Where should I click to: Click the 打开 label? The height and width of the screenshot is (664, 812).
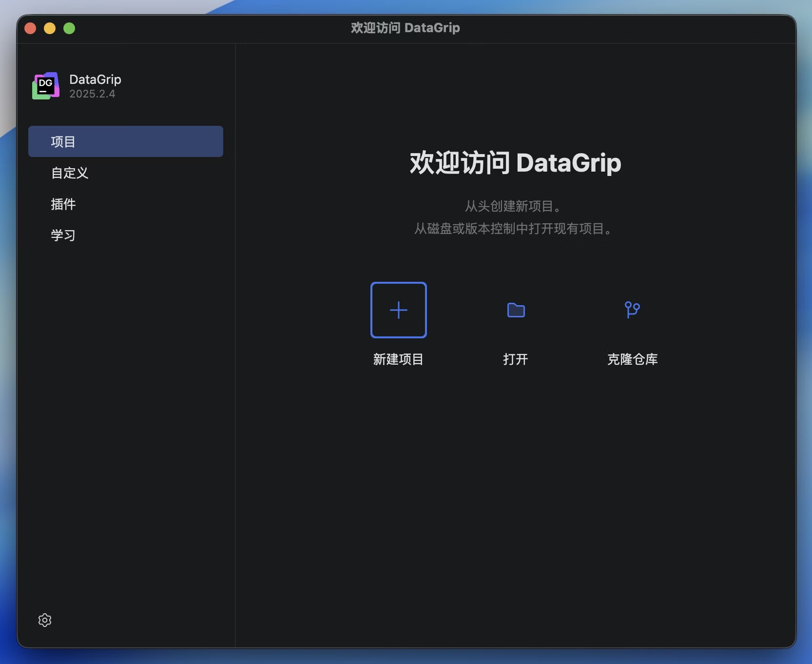coord(515,359)
